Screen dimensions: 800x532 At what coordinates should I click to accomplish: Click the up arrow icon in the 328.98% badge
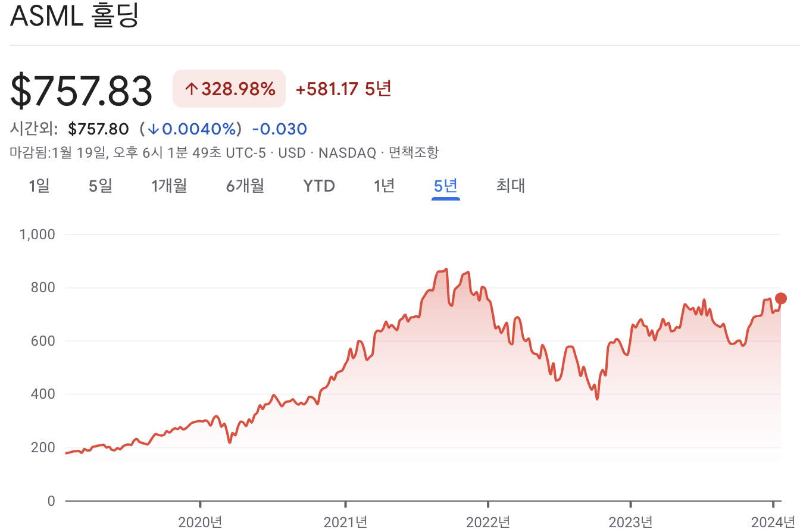coord(190,88)
